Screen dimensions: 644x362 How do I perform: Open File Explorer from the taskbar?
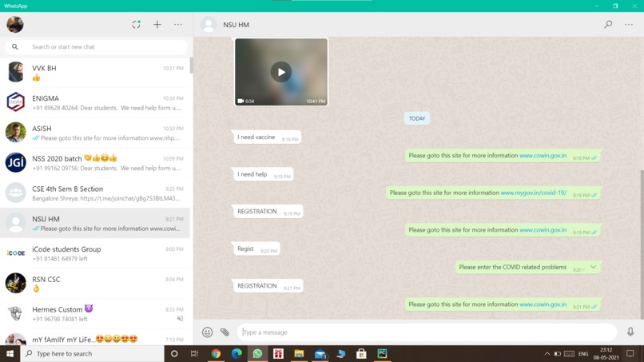point(299,353)
